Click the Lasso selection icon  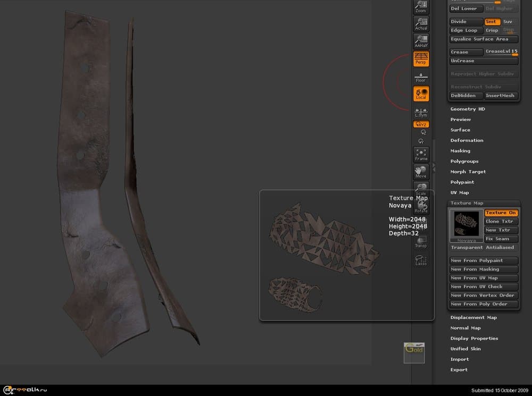[x=421, y=260]
